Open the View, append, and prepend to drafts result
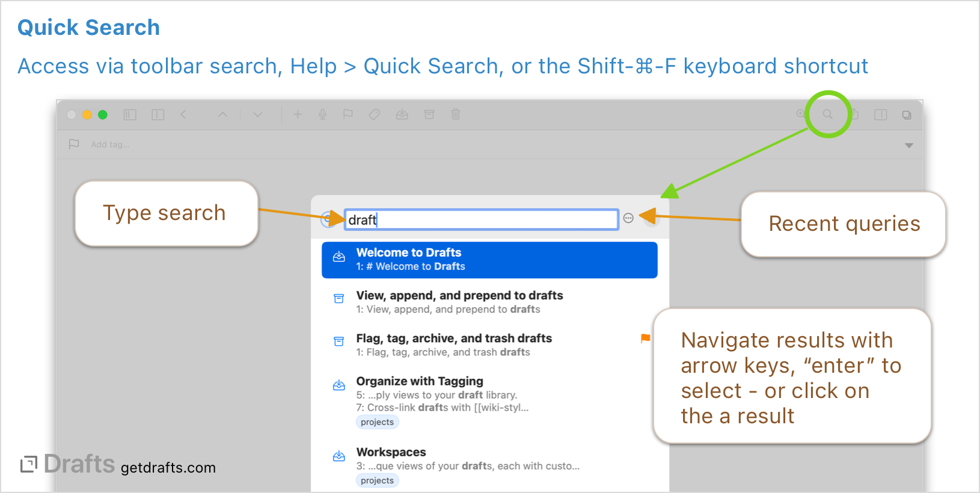This screenshot has width=980, height=493. pos(489,302)
